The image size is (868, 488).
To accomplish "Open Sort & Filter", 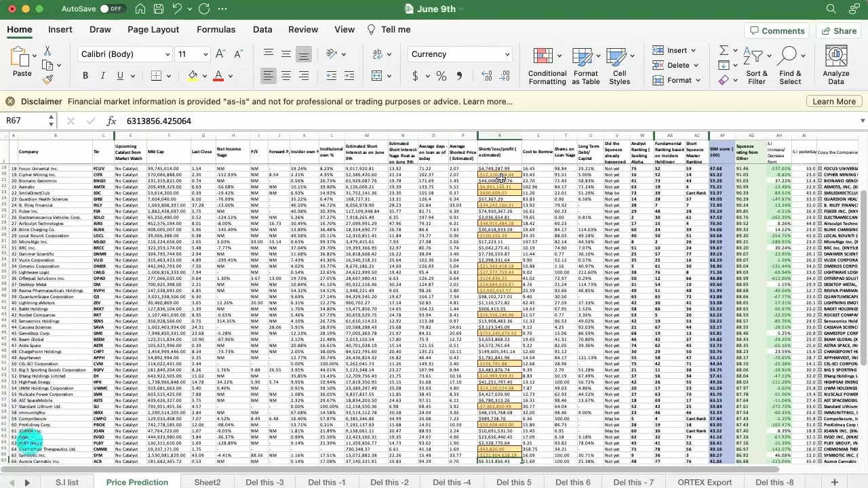I will 757,66.
